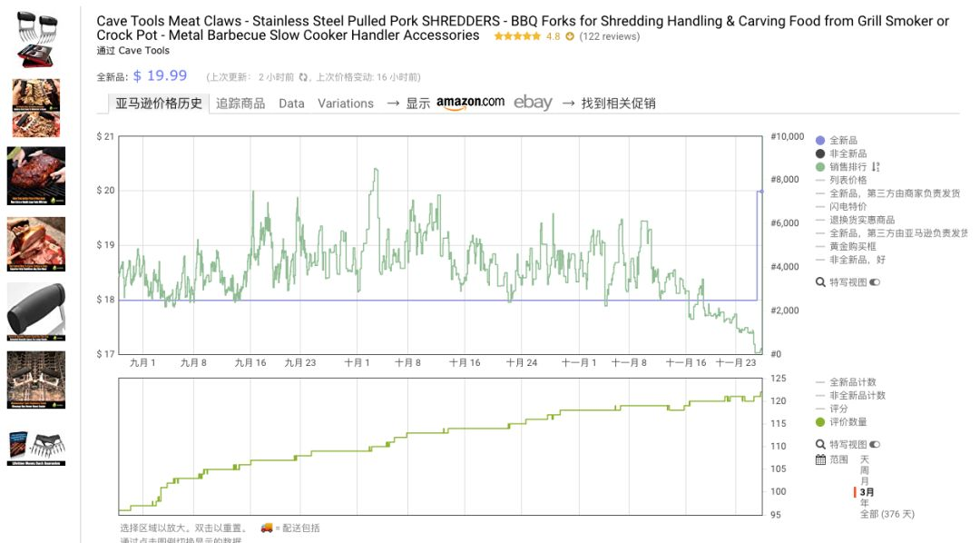The width and height of the screenshot is (980, 543).
Task: Click the magnifier icon in review chart legend
Action: pos(820,444)
